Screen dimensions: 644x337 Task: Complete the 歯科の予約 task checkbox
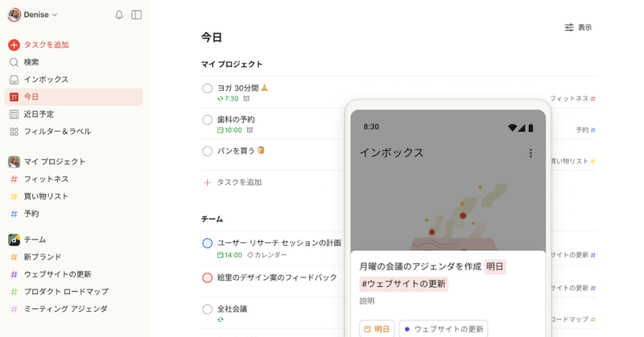click(208, 120)
